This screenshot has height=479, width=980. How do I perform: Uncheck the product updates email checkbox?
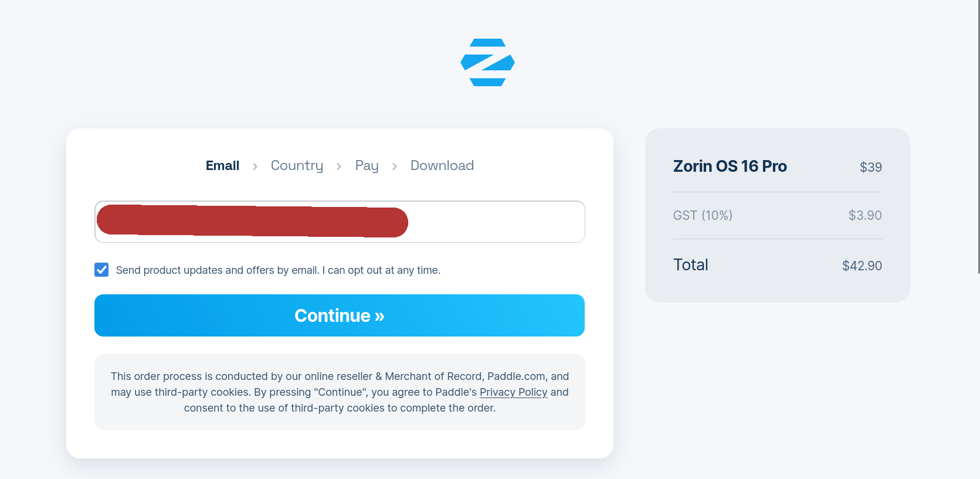(101, 270)
